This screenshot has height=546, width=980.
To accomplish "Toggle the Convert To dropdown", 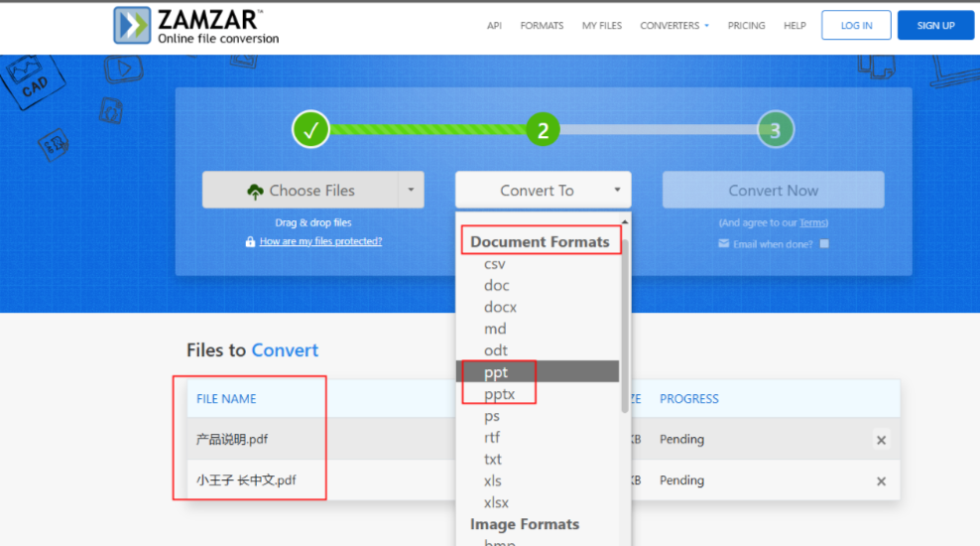I will (544, 191).
